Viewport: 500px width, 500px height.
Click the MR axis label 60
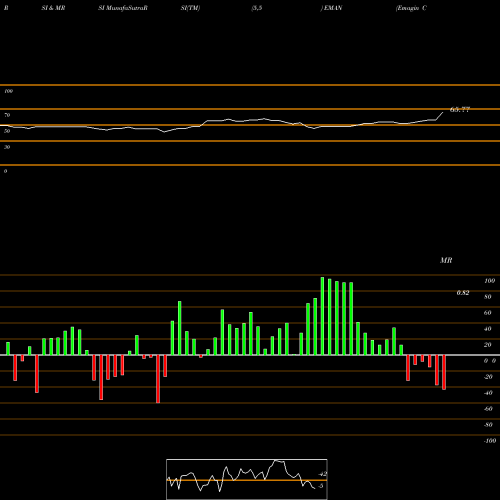coord(488,313)
